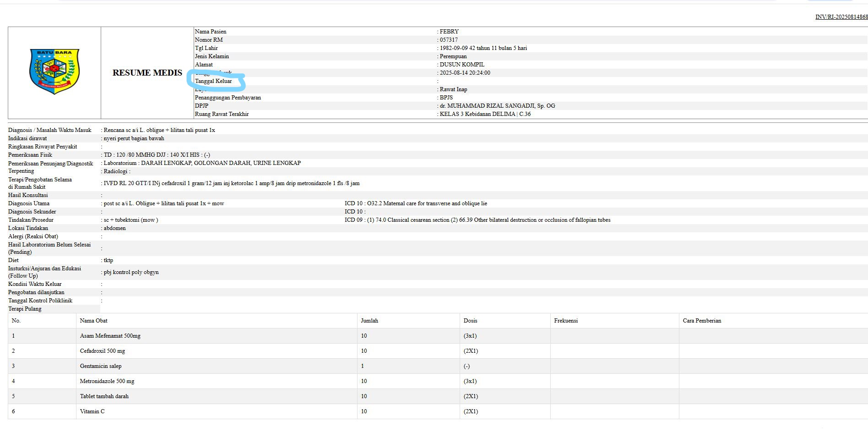Select 'Tablet tambah darah' row
The height and width of the screenshot is (438, 868).
438,396
